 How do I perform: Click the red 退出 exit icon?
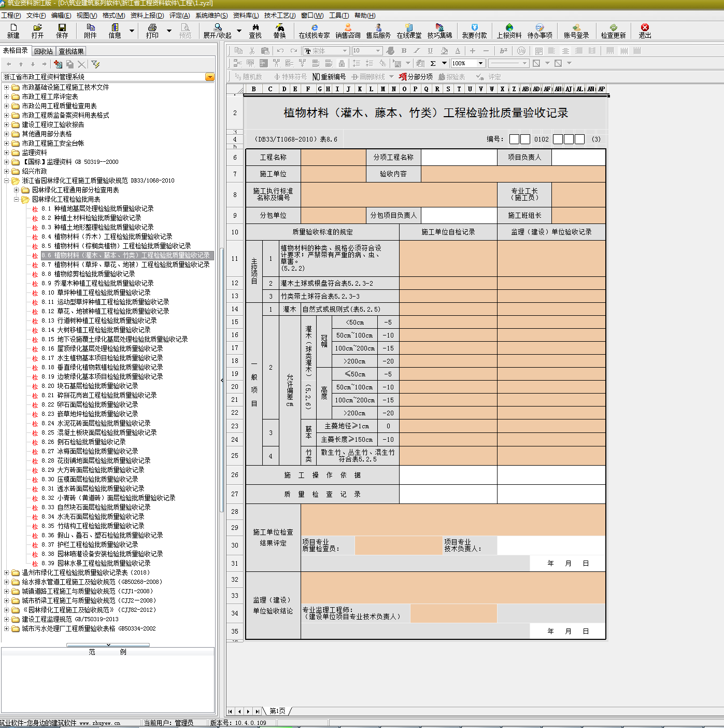pyautogui.click(x=645, y=31)
